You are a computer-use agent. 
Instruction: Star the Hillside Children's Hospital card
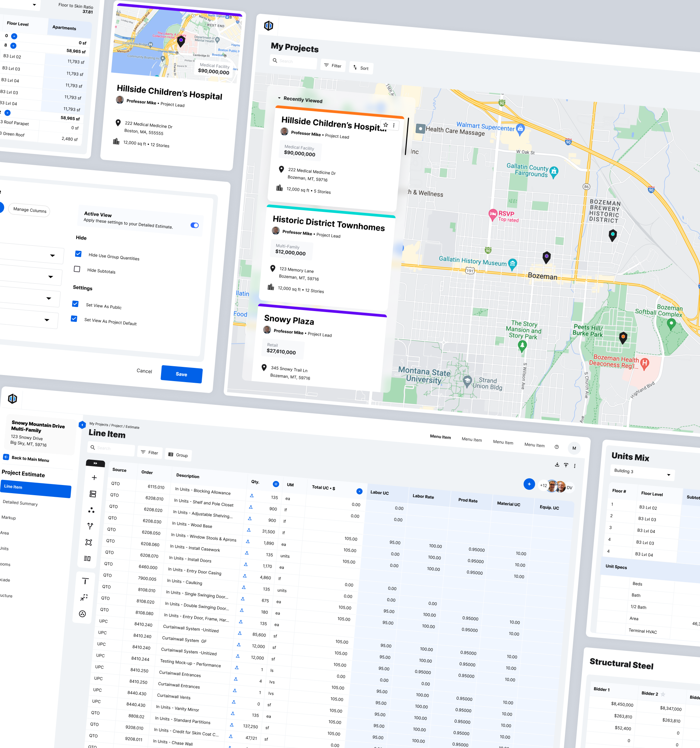(x=386, y=125)
